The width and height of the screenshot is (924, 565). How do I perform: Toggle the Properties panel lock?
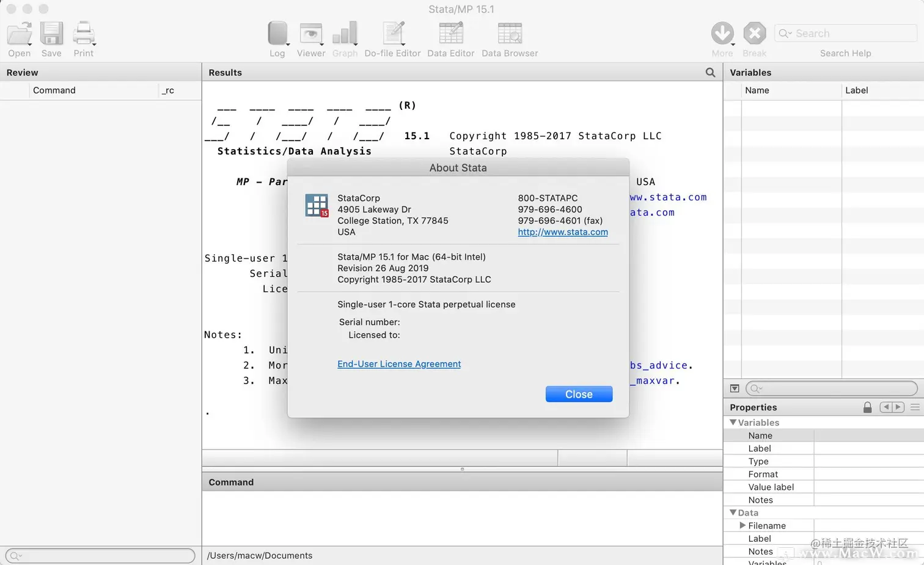coord(867,407)
